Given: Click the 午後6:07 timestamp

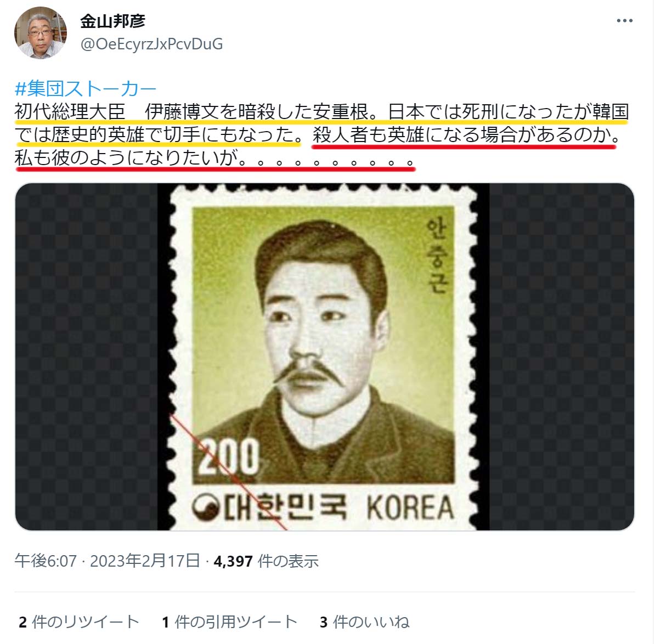Looking at the screenshot, I should pos(46,561).
